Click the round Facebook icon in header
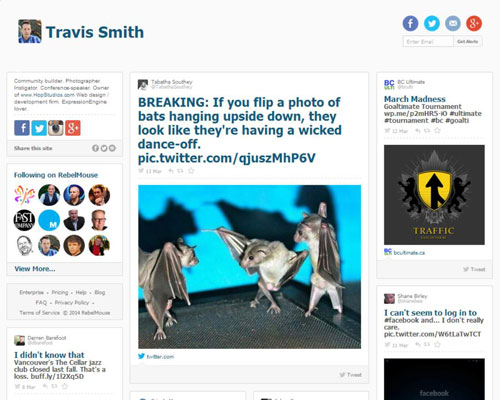The image size is (500, 400). point(410,23)
